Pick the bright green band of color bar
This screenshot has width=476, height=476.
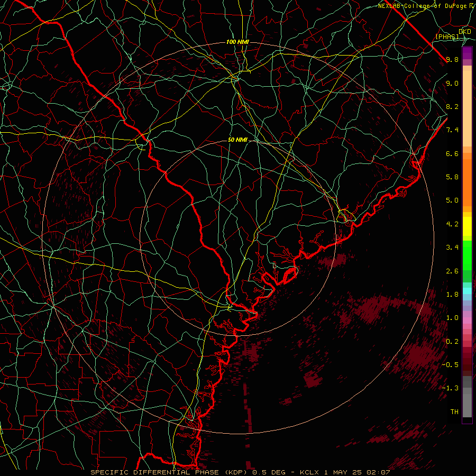pyautogui.click(x=467, y=255)
